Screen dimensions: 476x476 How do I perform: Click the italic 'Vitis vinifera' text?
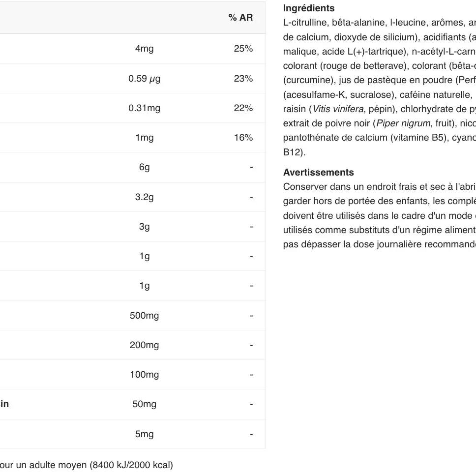(x=337, y=109)
